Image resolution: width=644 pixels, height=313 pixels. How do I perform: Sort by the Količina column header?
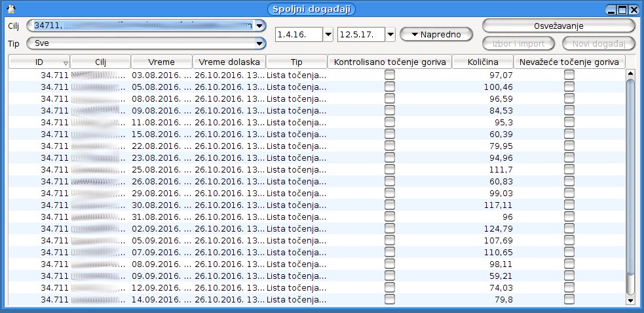coord(482,62)
